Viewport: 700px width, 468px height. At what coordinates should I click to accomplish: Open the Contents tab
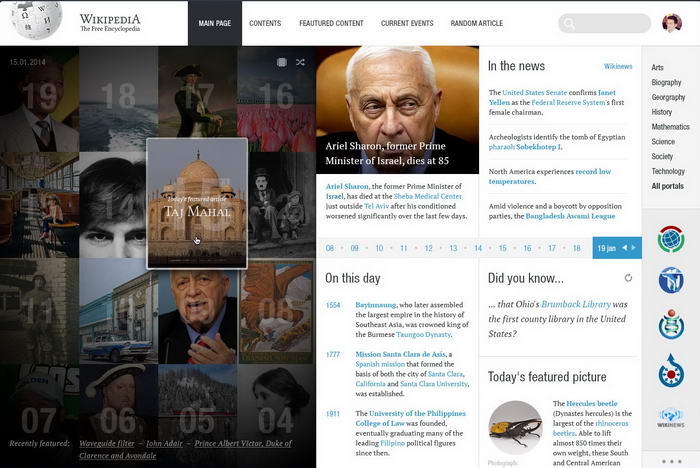click(x=265, y=23)
